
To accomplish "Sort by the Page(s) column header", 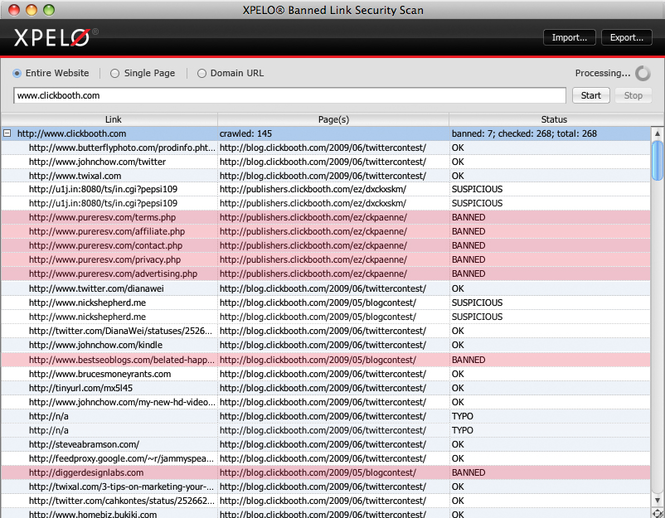I will point(333,120).
